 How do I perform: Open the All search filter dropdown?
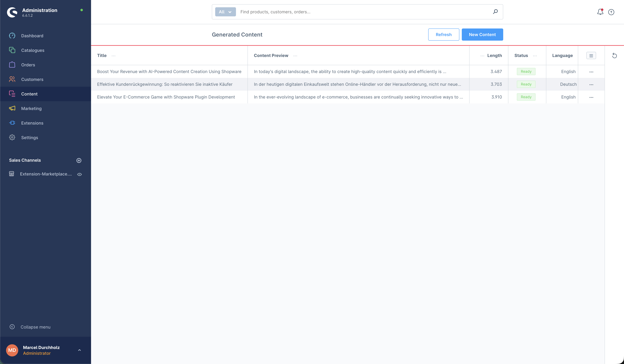[x=225, y=12]
